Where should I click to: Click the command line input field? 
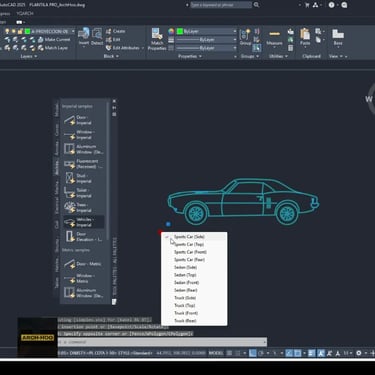[x=162, y=342]
